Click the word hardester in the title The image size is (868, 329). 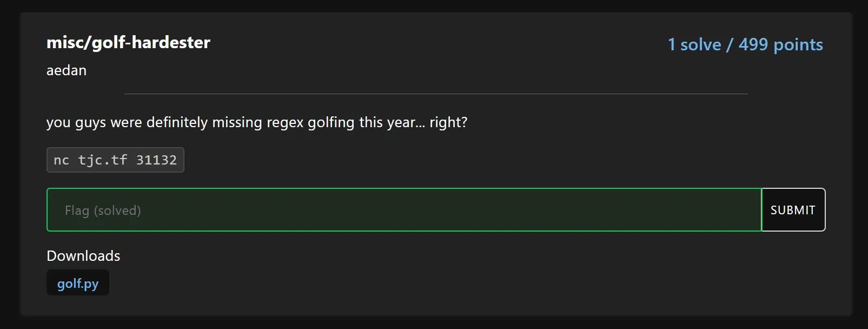[x=170, y=42]
